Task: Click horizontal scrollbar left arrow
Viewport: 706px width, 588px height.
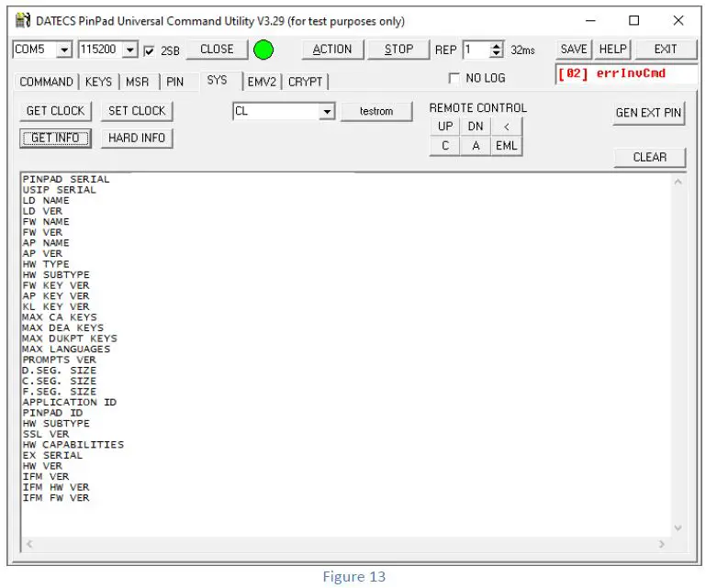Action: click(29, 544)
